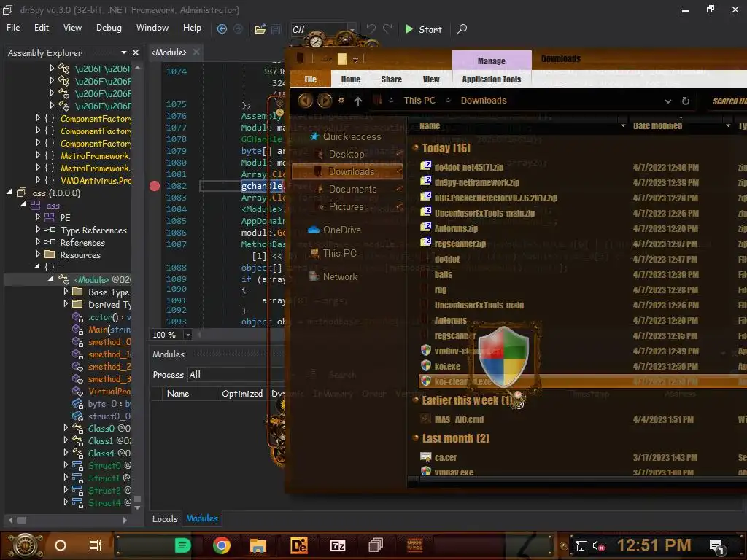Collapse the Today (15) group in Explorer
747x560 pixels.
pos(415,147)
